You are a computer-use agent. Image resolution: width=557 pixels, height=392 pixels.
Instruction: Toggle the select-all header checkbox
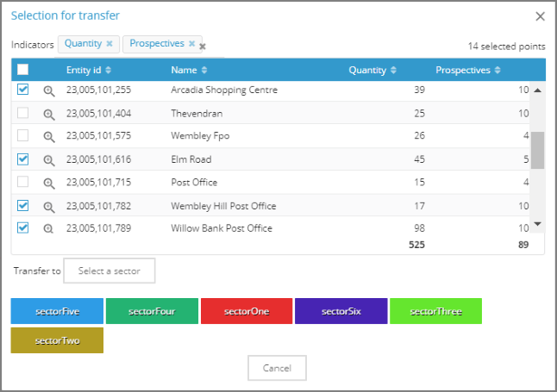click(x=23, y=70)
